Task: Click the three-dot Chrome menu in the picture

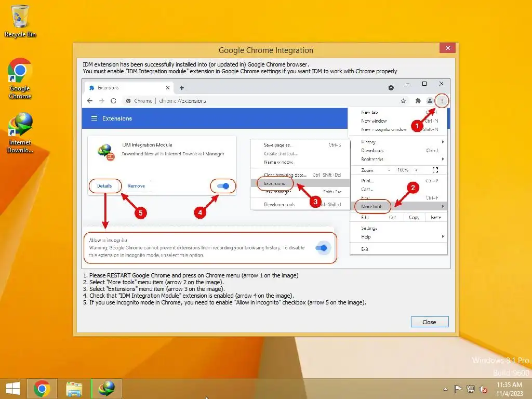Action: 442,101
